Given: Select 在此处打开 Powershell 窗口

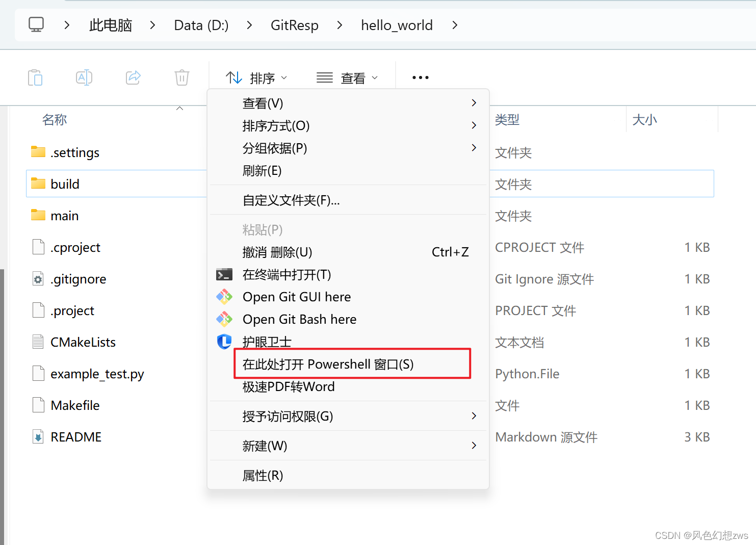Looking at the screenshot, I should point(328,364).
